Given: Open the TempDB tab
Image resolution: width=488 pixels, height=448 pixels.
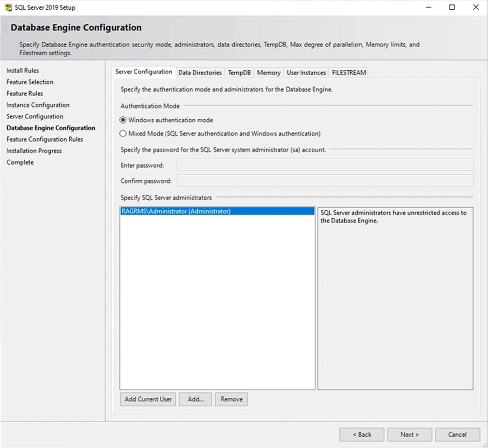Looking at the screenshot, I should [x=239, y=73].
